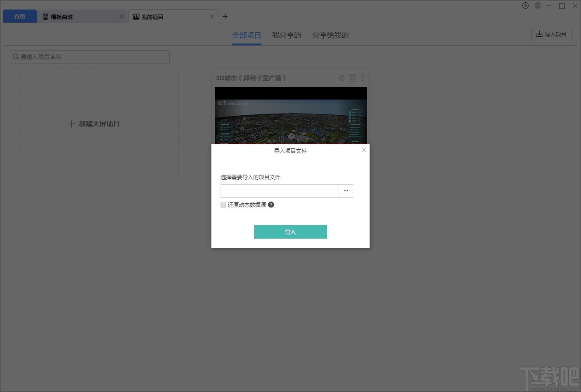The height and width of the screenshot is (392, 581).
Task: Open more options for the 3D城市 project
Action: coord(362,78)
